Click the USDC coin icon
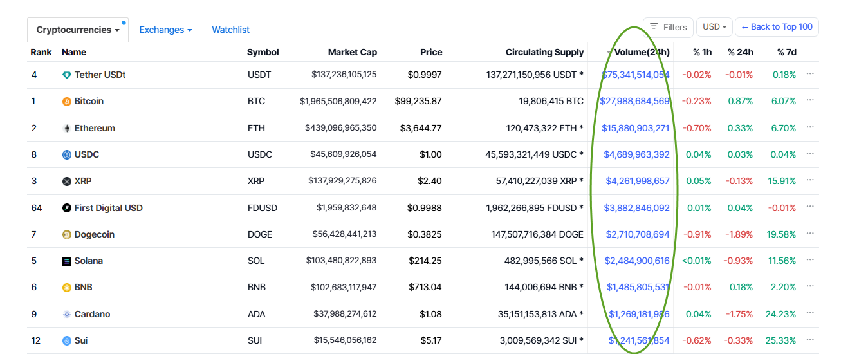Screen dimensions: 868x354 click(x=67, y=155)
